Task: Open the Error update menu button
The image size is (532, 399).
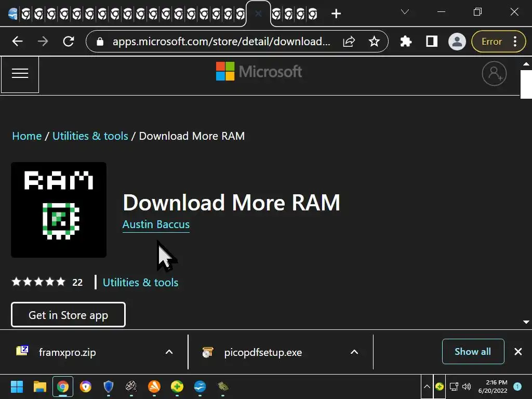Action: pos(499,42)
